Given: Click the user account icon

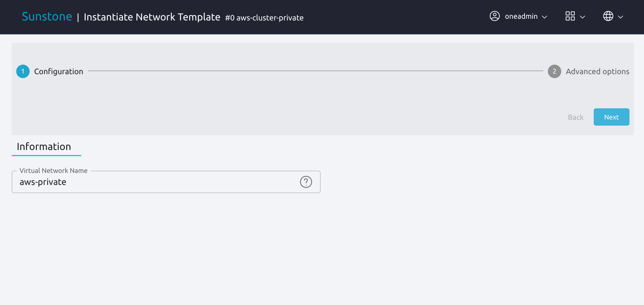Looking at the screenshot, I should click(x=494, y=17).
